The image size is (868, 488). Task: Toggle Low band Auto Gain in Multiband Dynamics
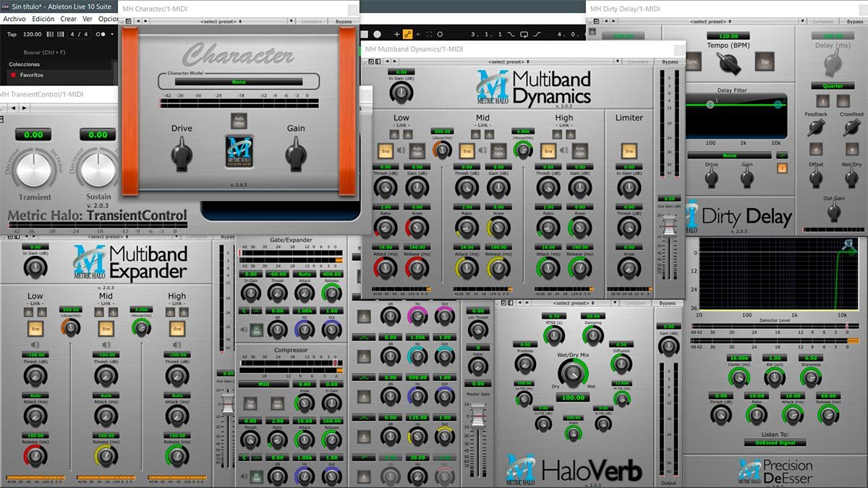tap(417, 151)
